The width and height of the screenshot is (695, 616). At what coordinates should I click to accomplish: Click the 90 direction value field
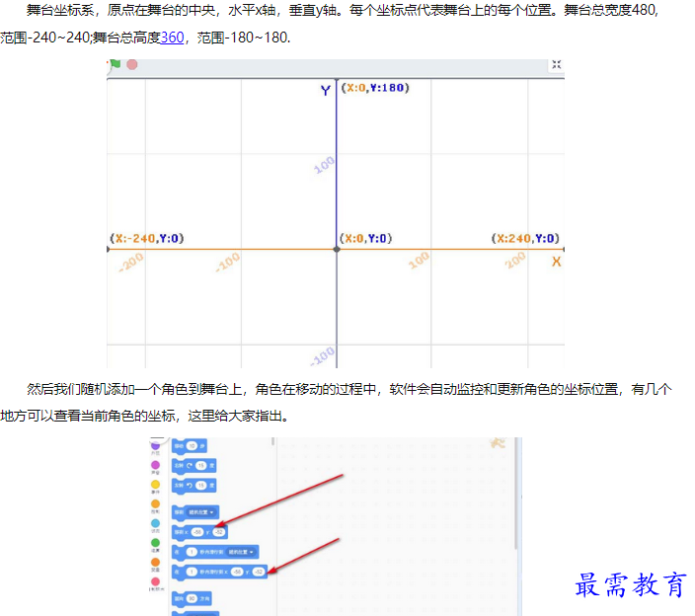[x=192, y=598]
